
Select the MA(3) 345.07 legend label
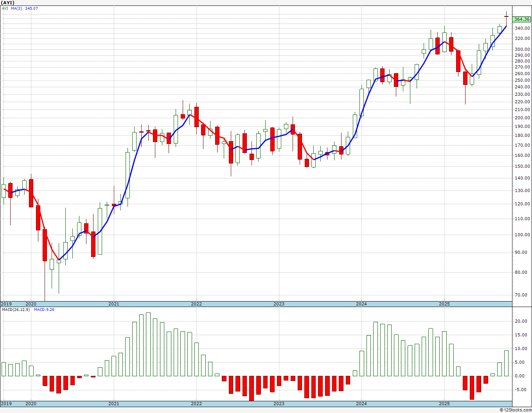click(x=24, y=8)
